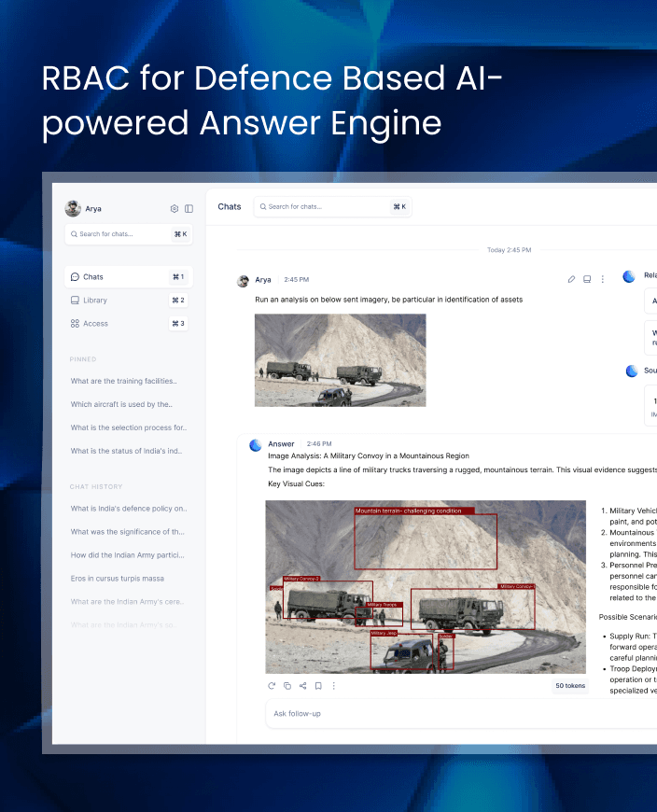Image resolution: width=657 pixels, height=812 pixels.
Task: Click Arya's profile avatar in sidebar
Action: tap(73, 208)
